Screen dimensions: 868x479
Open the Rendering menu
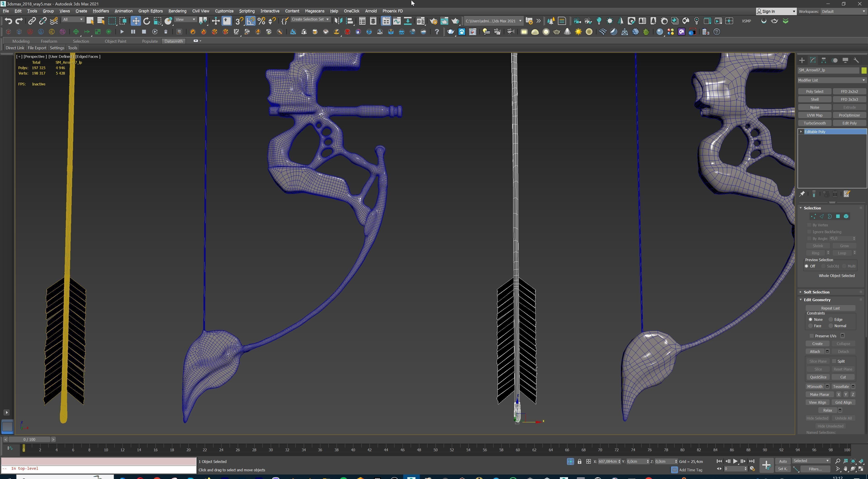point(177,11)
